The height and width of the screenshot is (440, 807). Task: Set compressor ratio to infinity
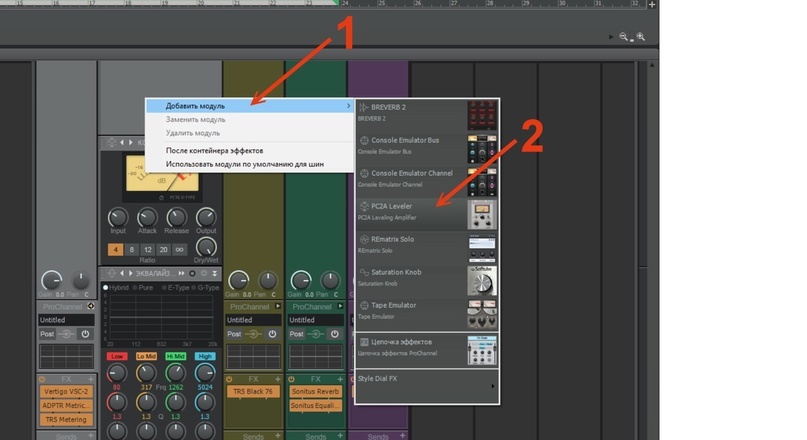[x=180, y=250]
